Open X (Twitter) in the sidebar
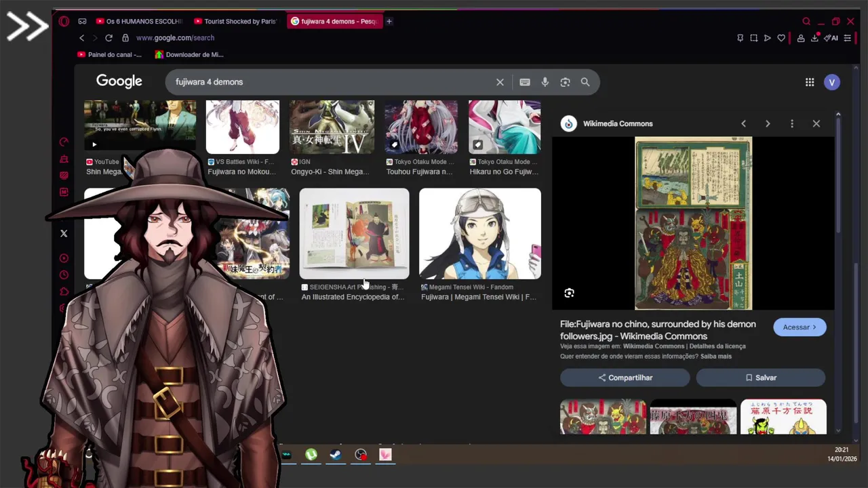The image size is (868, 488). pyautogui.click(x=64, y=233)
